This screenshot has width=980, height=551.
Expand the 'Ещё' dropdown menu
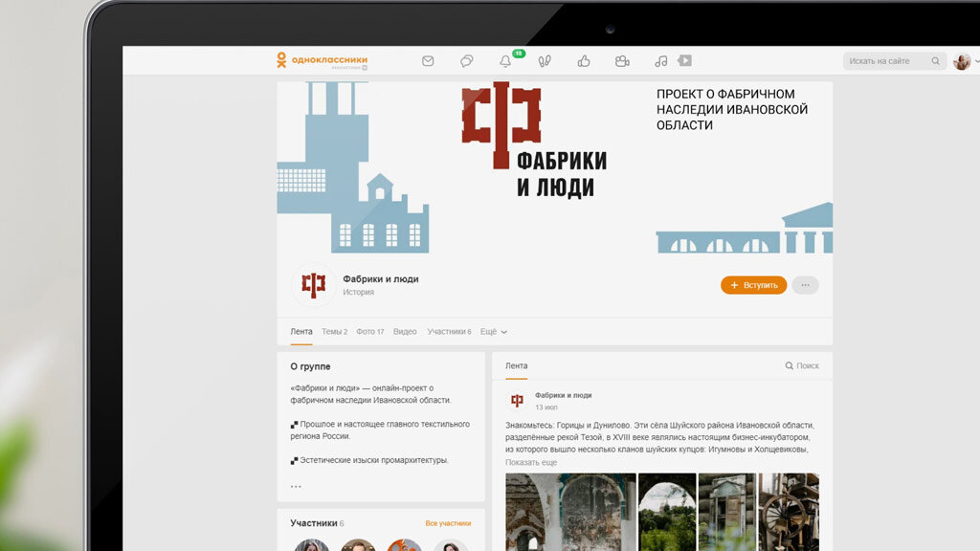pos(493,332)
